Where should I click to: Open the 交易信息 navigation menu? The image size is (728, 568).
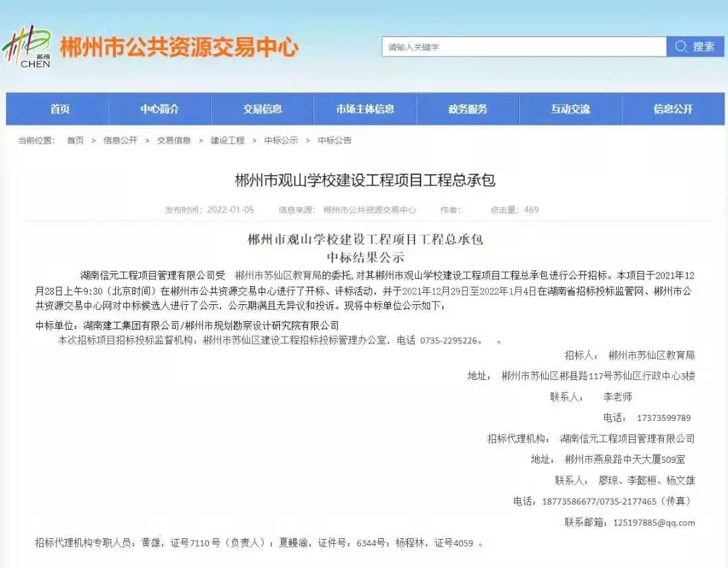[263, 109]
